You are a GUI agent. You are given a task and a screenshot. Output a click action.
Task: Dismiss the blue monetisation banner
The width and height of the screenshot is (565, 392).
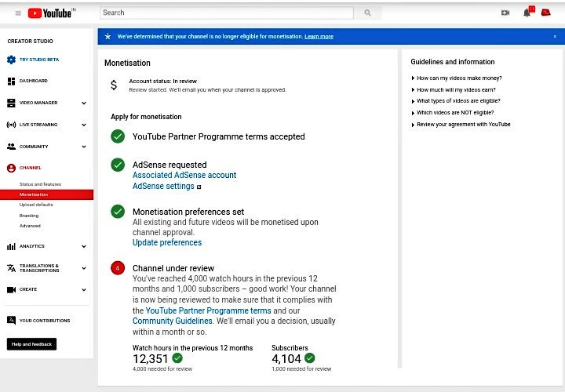pyautogui.click(x=555, y=36)
